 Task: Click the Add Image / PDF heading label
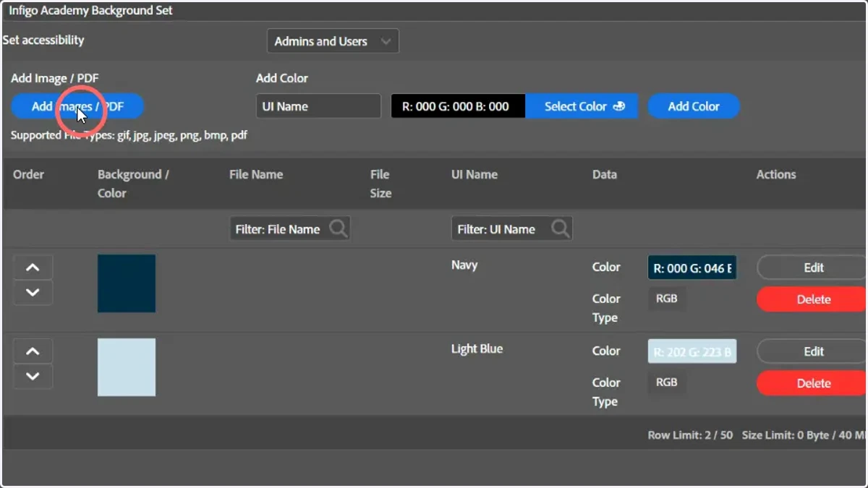(x=55, y=78)
